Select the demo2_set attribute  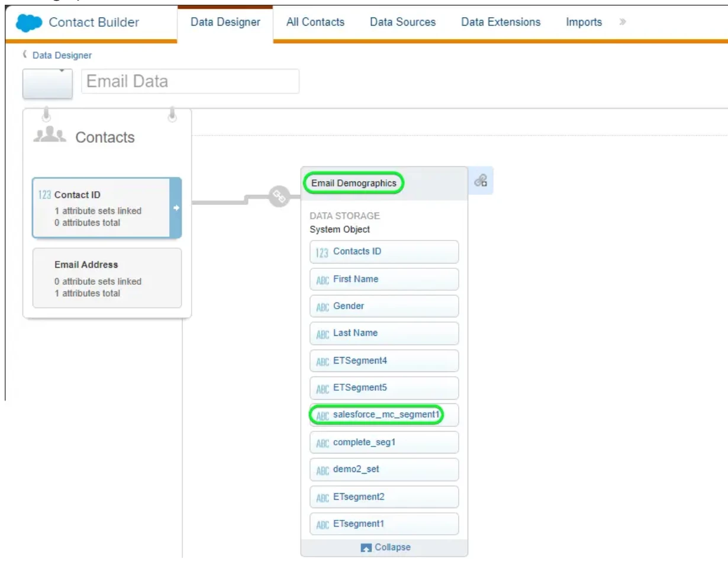(384, 469)
